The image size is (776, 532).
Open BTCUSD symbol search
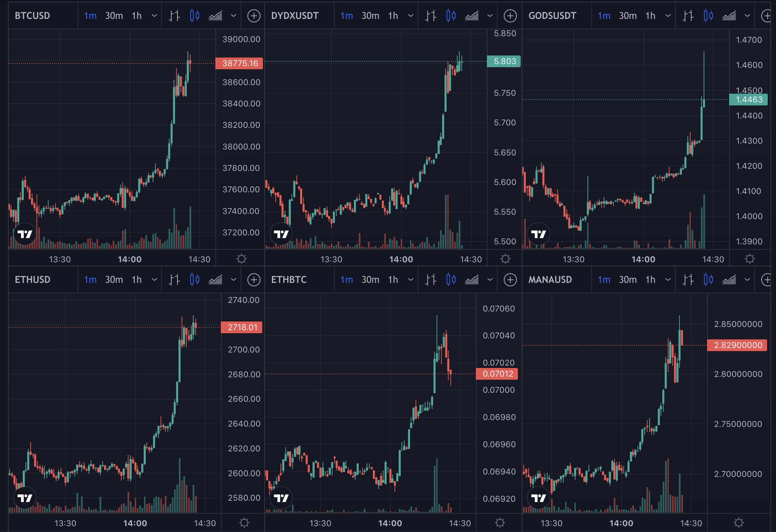click(x=32, y=16)
